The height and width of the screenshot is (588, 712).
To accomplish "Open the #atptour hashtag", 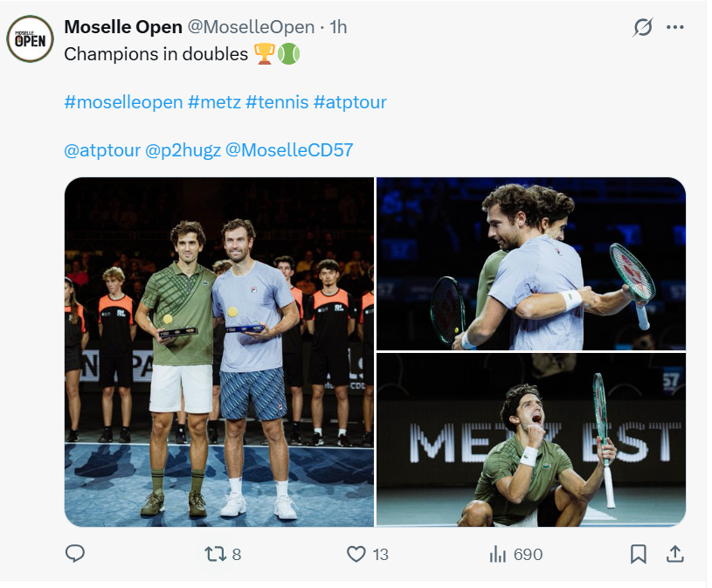I will 349,102.
